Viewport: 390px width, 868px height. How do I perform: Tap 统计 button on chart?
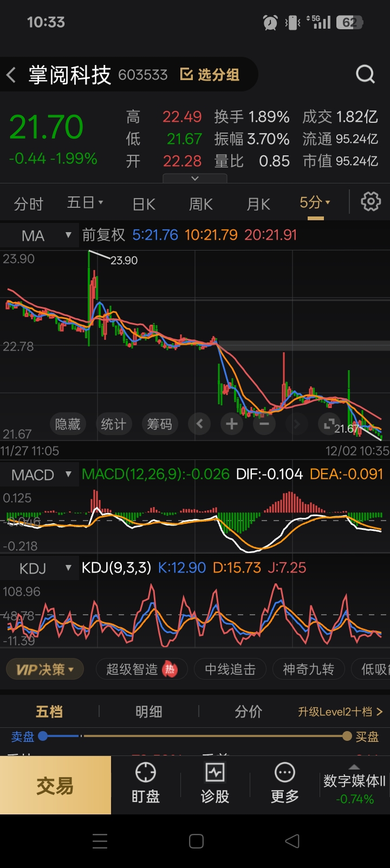click(x=113, y=424)
